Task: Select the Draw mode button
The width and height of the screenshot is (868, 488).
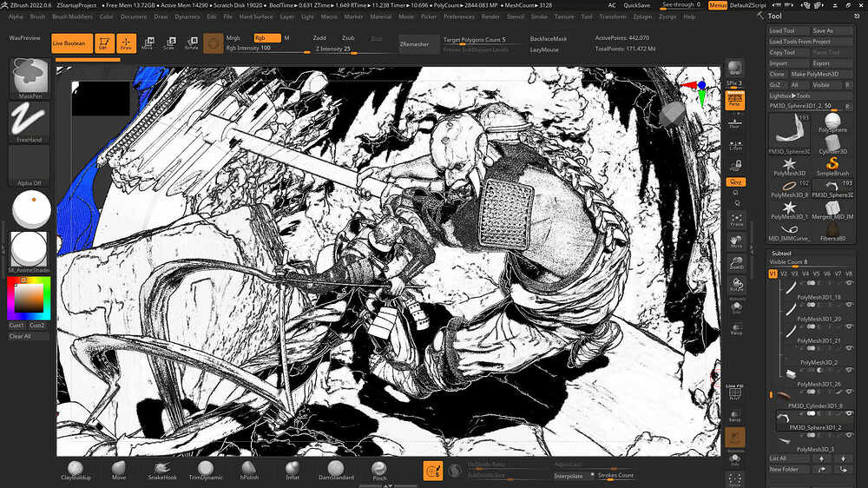Action: click(x=126, y=43)
